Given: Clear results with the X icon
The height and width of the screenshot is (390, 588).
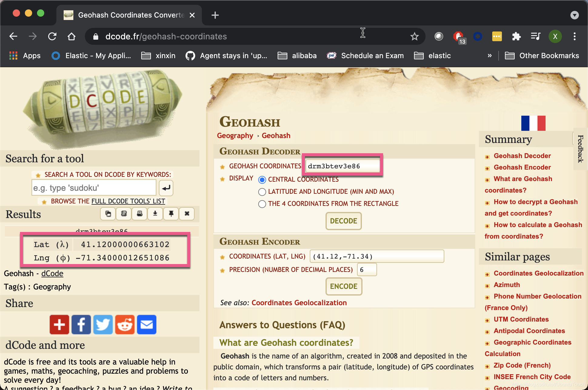Looking at the screenshot, I should click(x=187, y=214).
